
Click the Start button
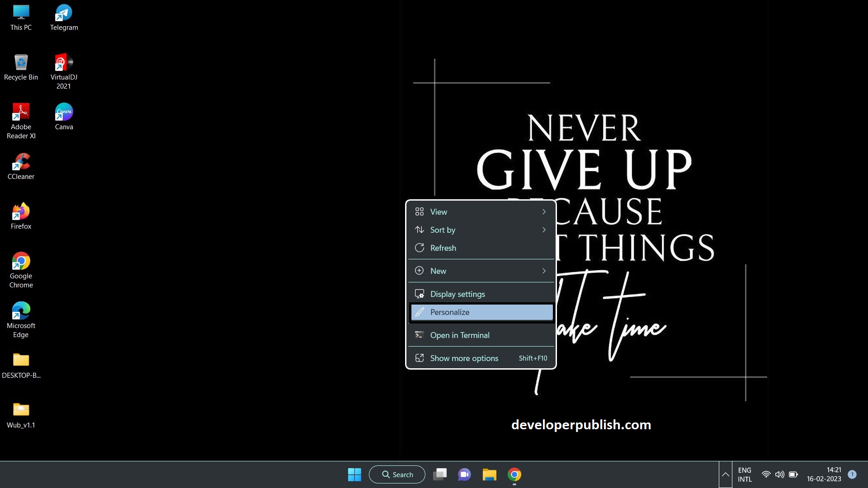tap(355, 474)
